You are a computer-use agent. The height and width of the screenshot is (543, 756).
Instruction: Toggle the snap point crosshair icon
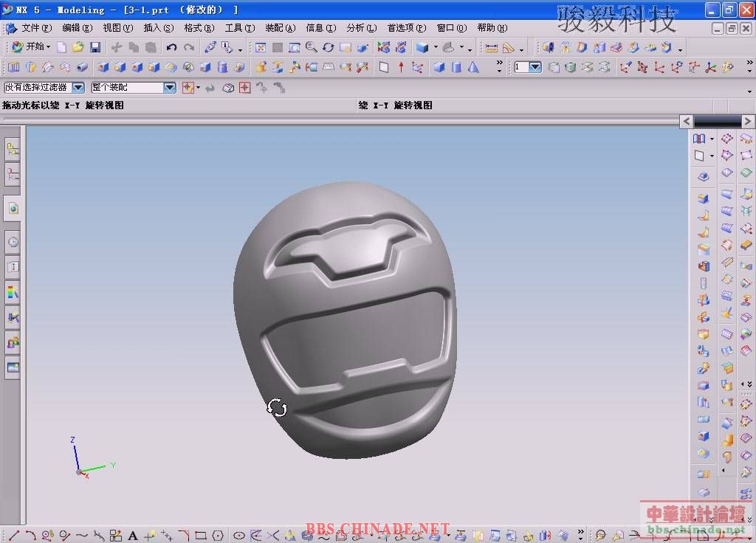coord(245,88)
